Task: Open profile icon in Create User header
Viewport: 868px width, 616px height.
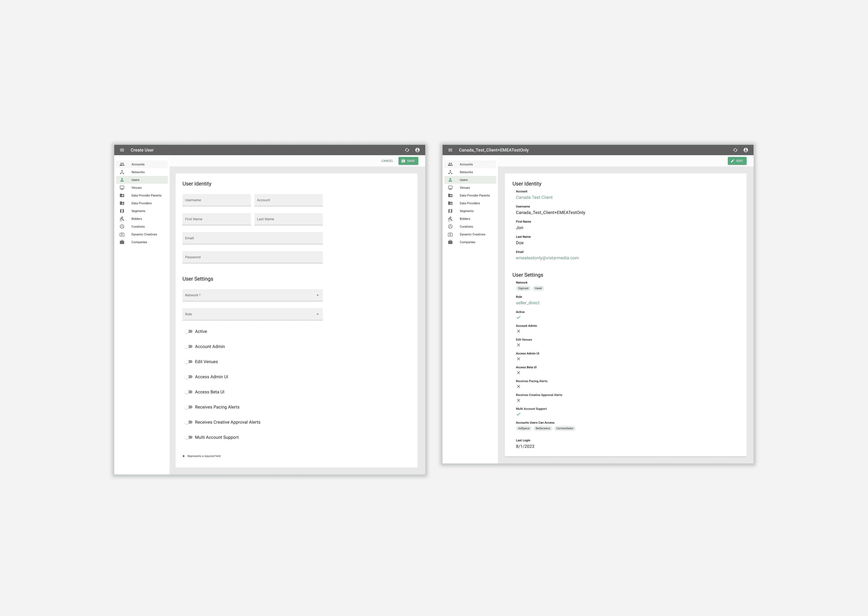Action: [x=417, y=150]
